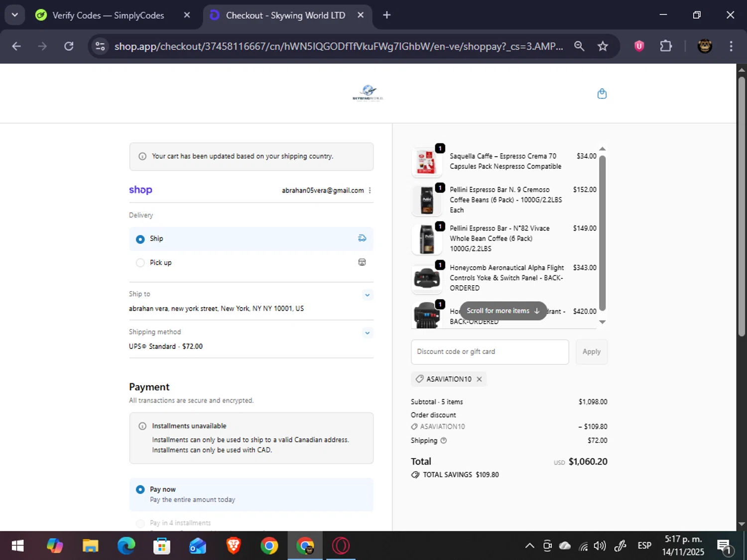Image resolution: width=747 pixels, height=560 pixels.
Task: Open the Chrome three-dot menu
Action: tap(731, 46)
